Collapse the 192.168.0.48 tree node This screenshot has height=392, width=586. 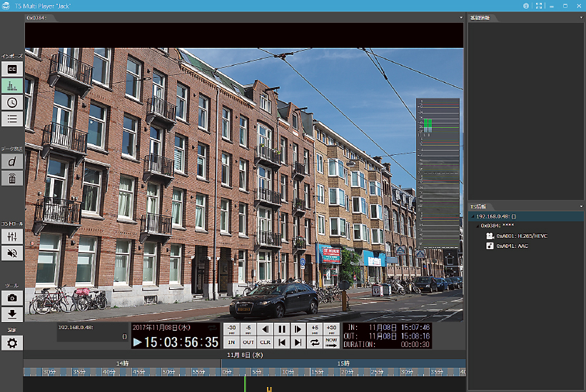tap(473, 215)
